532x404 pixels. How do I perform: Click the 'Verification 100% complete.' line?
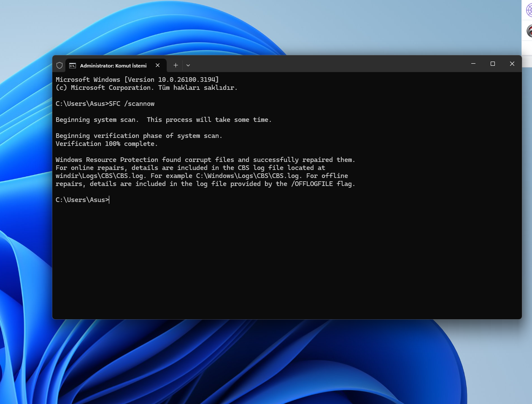pyautogui.click(x=107, y=144)
